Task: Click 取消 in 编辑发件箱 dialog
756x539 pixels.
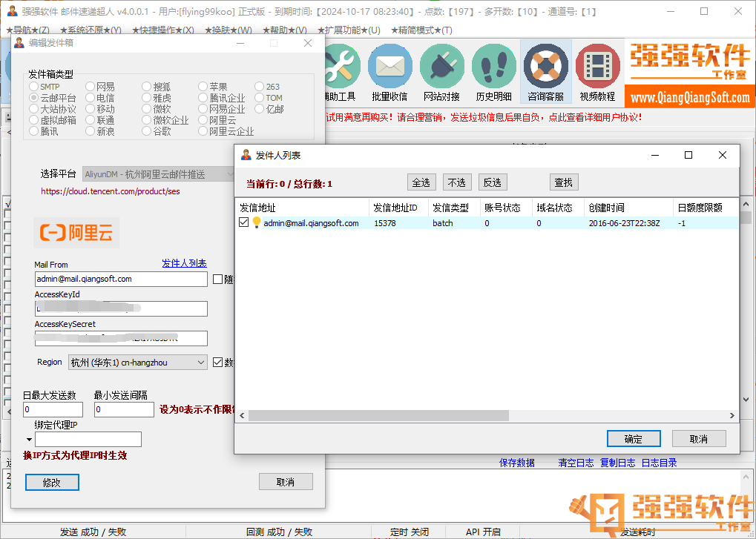Action: coord(286,482)
